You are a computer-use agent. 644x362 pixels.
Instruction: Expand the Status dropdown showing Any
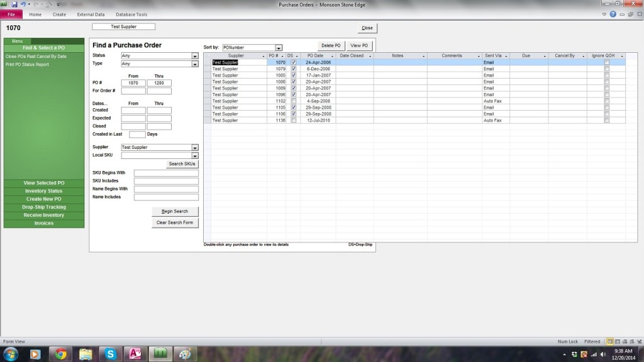[x=194, y=55]
